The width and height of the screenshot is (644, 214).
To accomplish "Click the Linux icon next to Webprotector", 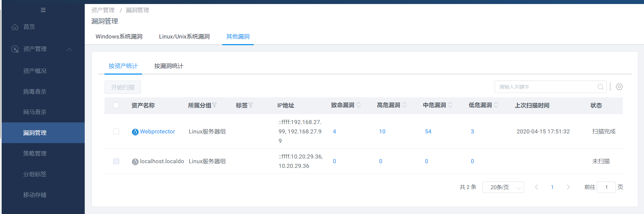I will (135, 132).
